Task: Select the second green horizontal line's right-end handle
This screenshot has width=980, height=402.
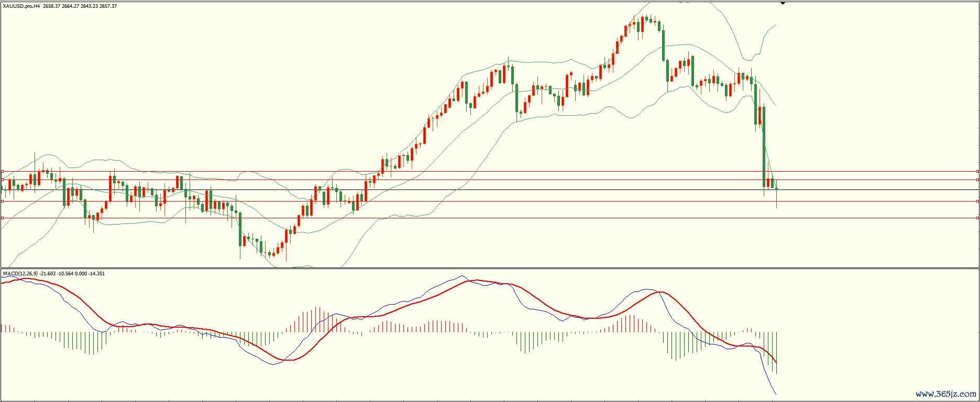Action: tap(978, 180)
